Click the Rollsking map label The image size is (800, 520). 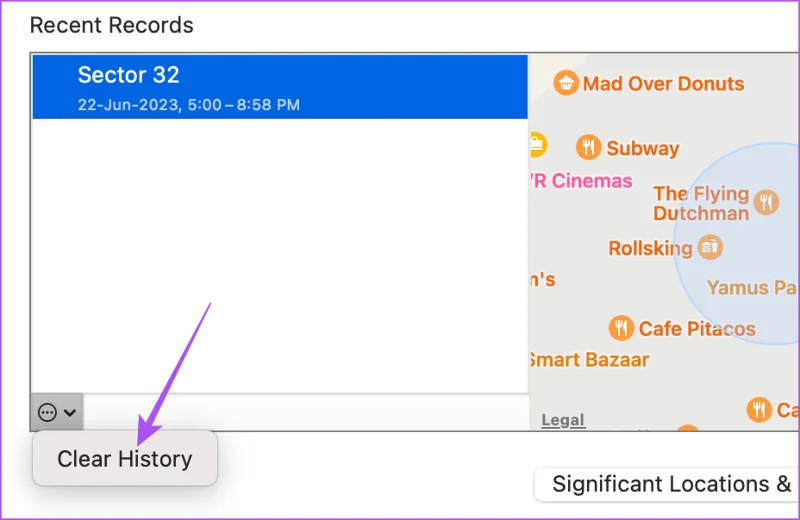650,249
